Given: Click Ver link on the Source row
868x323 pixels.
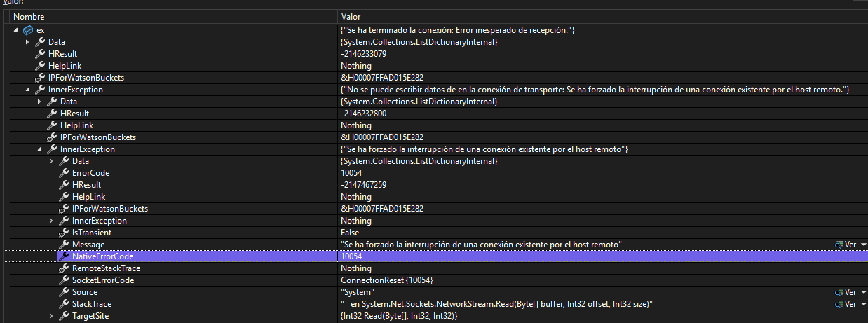Looking at the screenshot, I should click(x=850, y=292).
